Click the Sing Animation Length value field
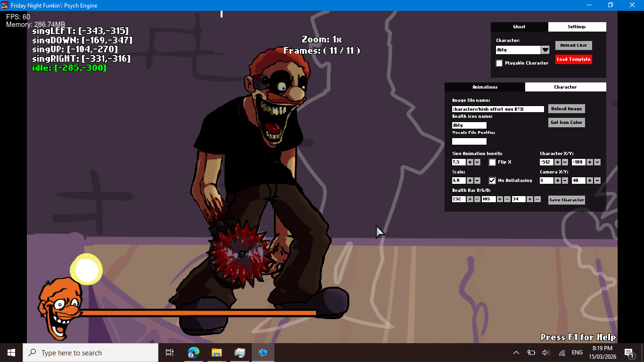 (x=459, y=162)
